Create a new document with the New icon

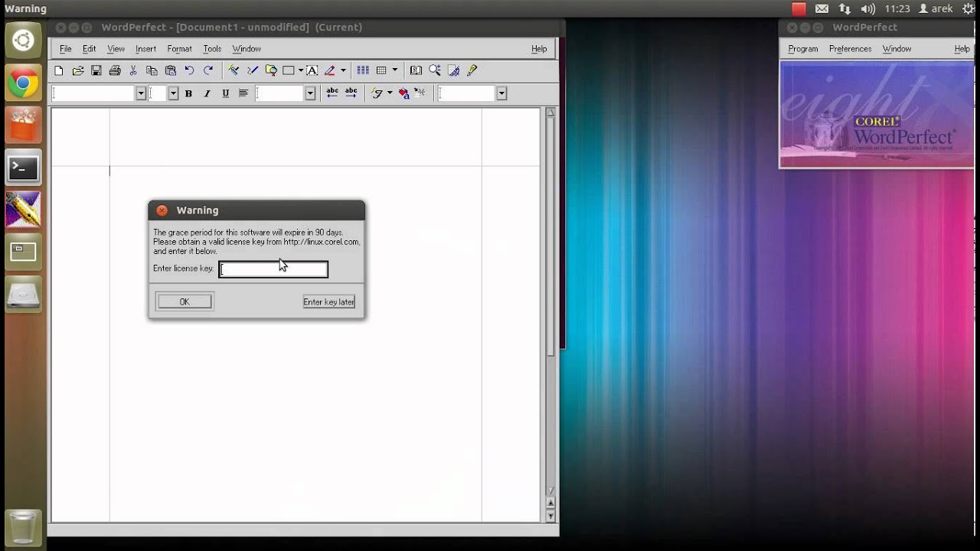point(59,70)
